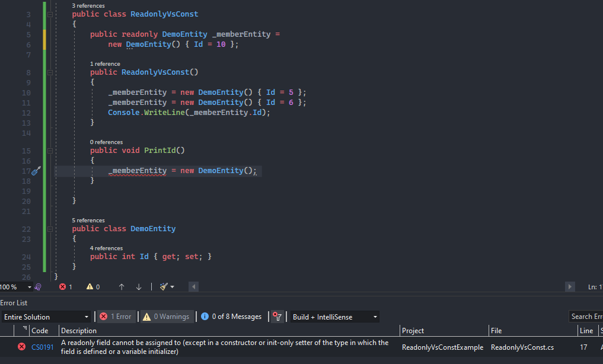The width and height of the screenshot is (603, 364).
Task: Click the red error icon beside CS0191
Action: click(x=21, y=347)
